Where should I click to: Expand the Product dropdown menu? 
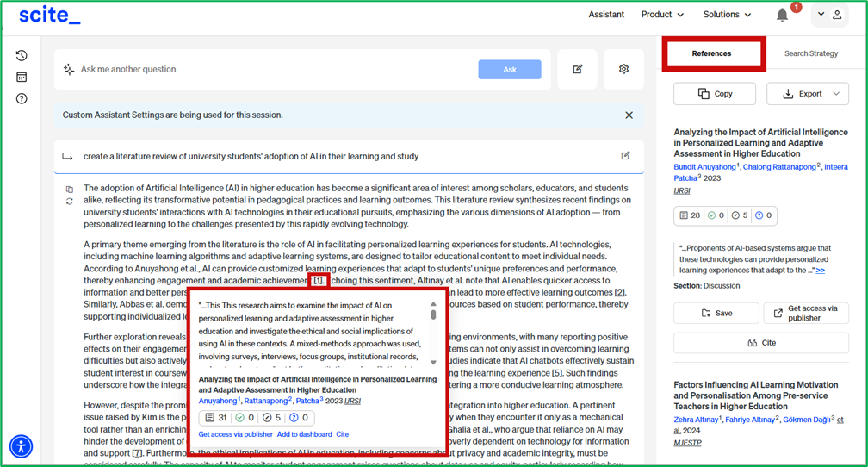point(662,15)
